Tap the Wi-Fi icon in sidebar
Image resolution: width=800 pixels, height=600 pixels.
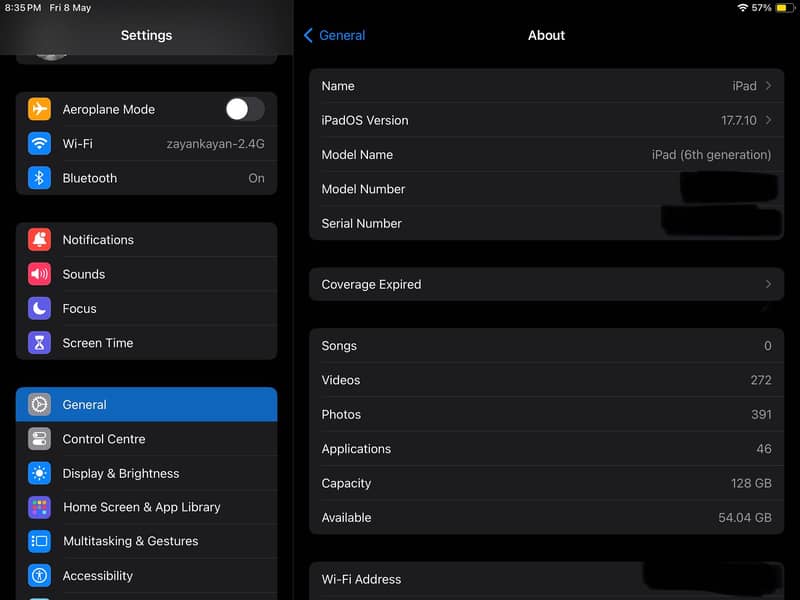pos(39,143)
